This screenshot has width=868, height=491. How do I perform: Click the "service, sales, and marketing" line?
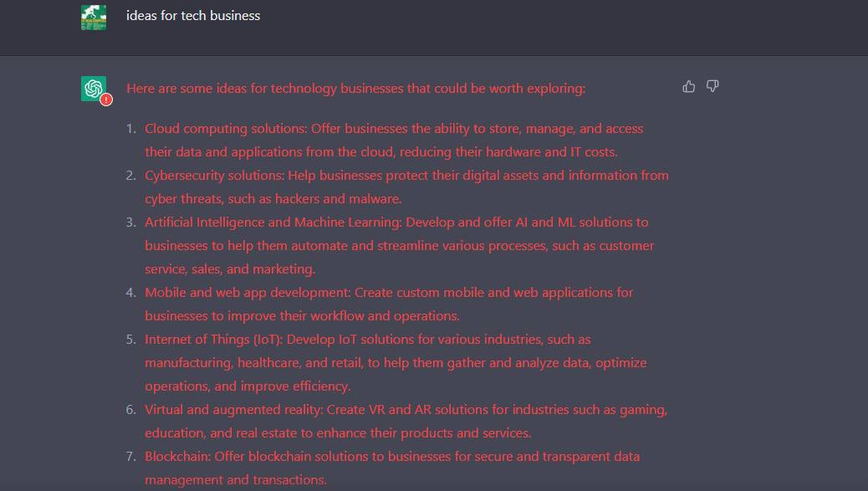(x=230, y=269)
